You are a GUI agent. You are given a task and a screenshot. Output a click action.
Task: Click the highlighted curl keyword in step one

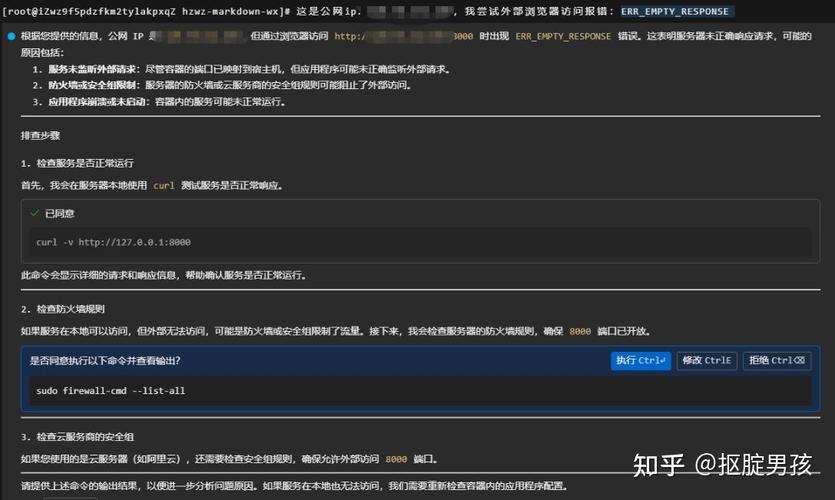(x=163, y=186)
